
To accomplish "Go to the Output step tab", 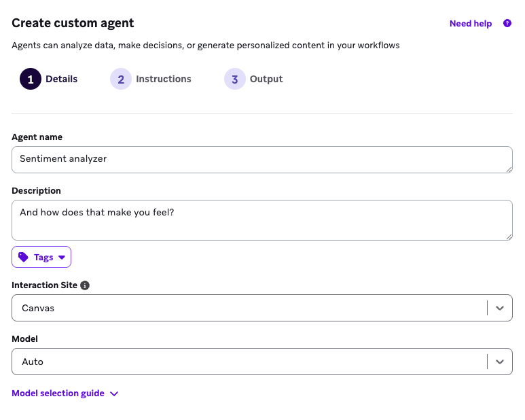I will point(266,79).
